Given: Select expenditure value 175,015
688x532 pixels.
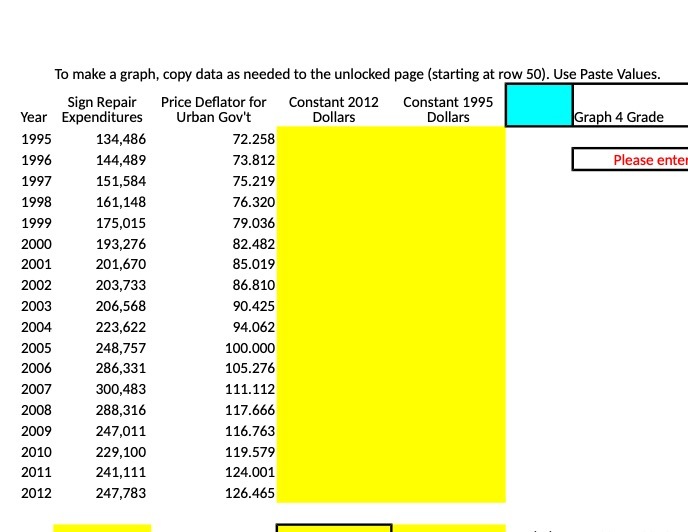Looking at the screenshot, I should click(x=121, y=223).
